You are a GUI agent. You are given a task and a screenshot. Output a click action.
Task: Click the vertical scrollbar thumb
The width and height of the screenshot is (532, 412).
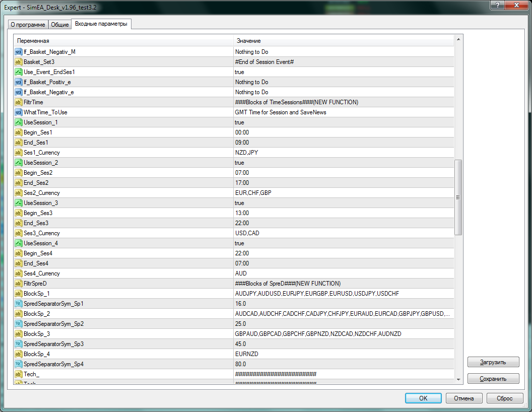tap(458, 197)
